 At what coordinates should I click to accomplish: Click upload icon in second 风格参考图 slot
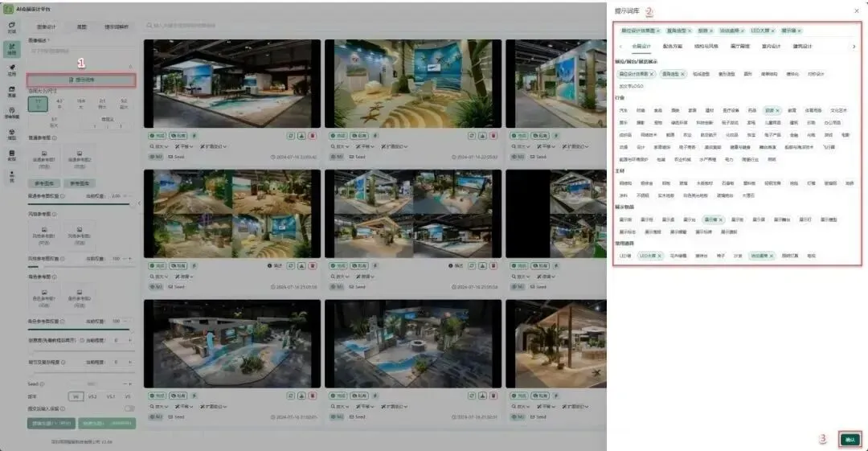79,229
